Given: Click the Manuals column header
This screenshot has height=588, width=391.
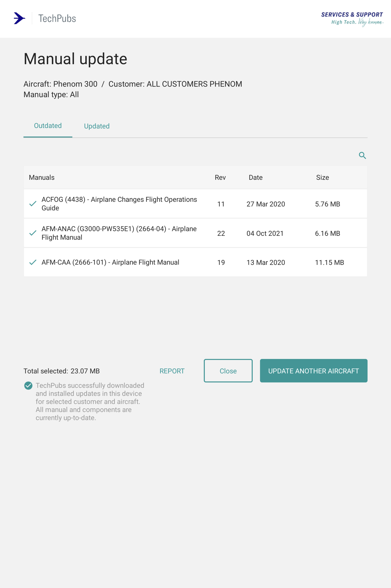Looking at the screenshot, I should [42, 177].
